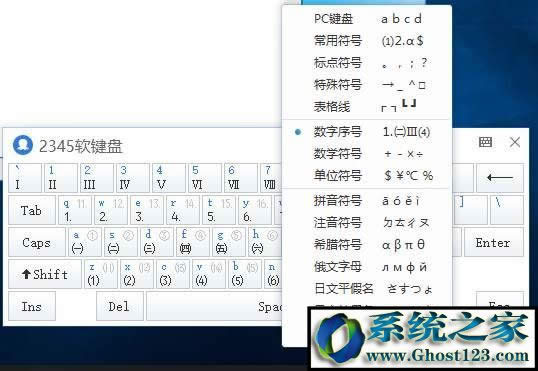
Task: Choose 特殊符号 keyboard layout
Action: point(366,84)
